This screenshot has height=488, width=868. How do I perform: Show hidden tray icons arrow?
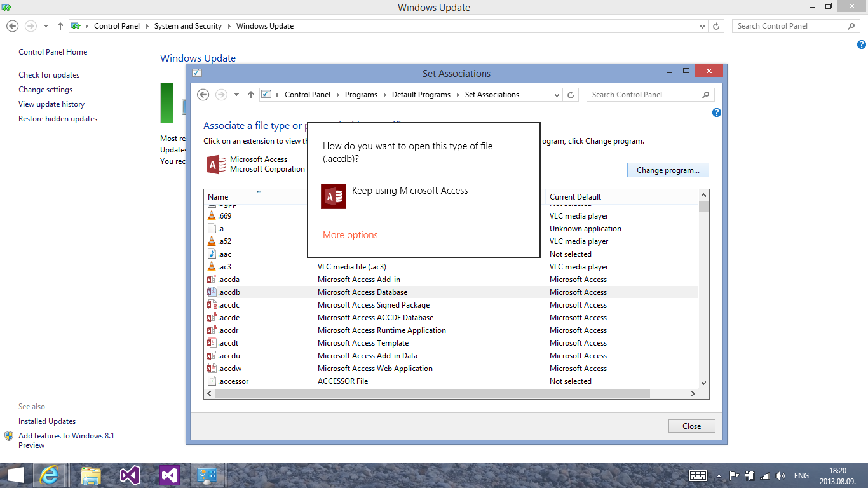point(719,475)
